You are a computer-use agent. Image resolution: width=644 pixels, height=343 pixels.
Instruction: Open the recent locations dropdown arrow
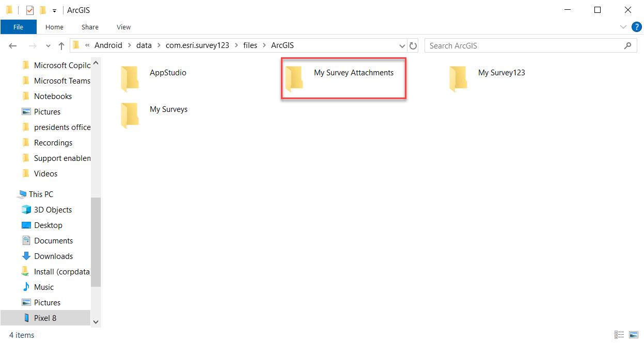point(49,46)
